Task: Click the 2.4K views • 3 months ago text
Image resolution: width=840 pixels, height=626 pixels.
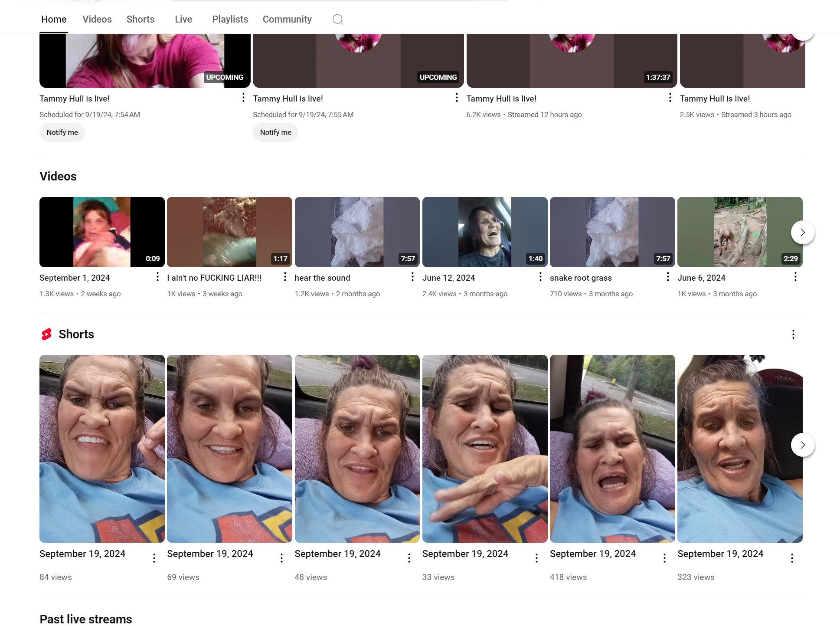Action: (465, 294)
